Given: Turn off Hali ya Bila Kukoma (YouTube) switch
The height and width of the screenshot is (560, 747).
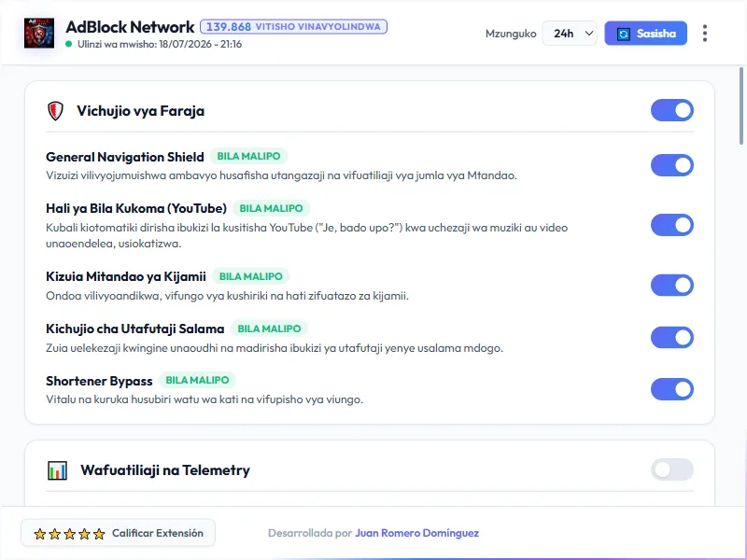Looking at the screenshot, I should coord(671,225).
